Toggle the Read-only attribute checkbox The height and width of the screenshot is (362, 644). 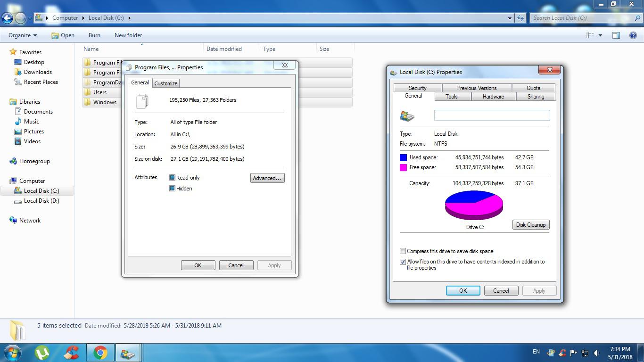173,178
